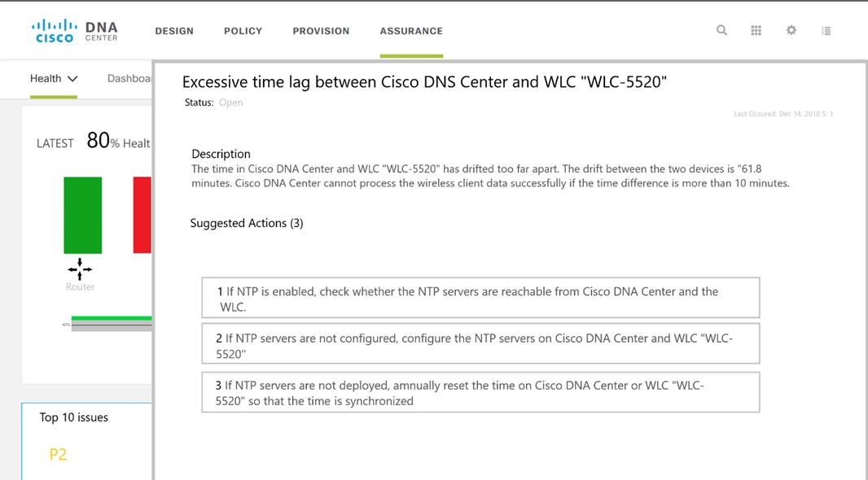Expand the Health dropdown chevron
Image resolution: width=868 pixels, height=480 pixels.
click(72, 79)
